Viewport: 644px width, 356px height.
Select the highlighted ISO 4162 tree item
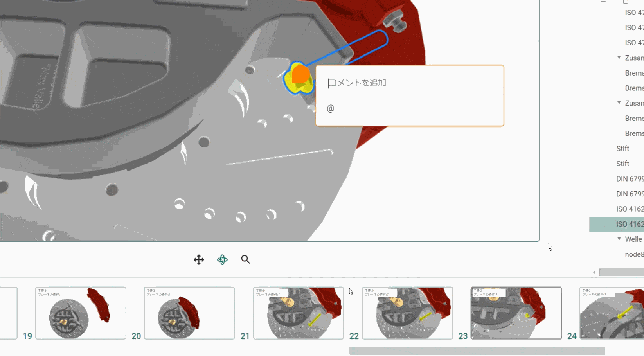tap(629, 224)
